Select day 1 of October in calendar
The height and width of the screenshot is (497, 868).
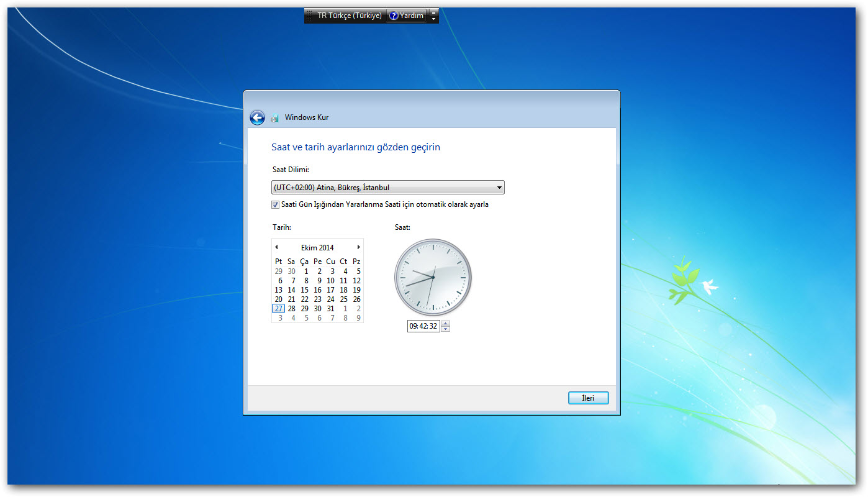coord(305,271)
